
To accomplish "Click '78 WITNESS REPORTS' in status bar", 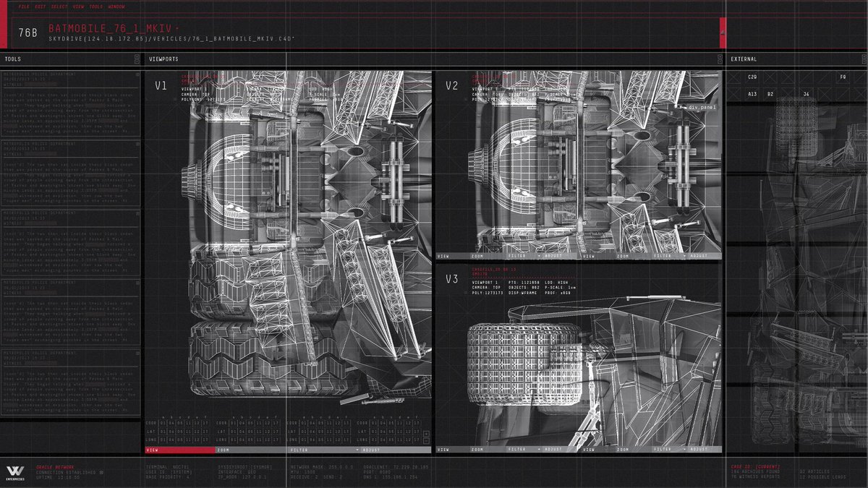I will (x=755, y=477).
